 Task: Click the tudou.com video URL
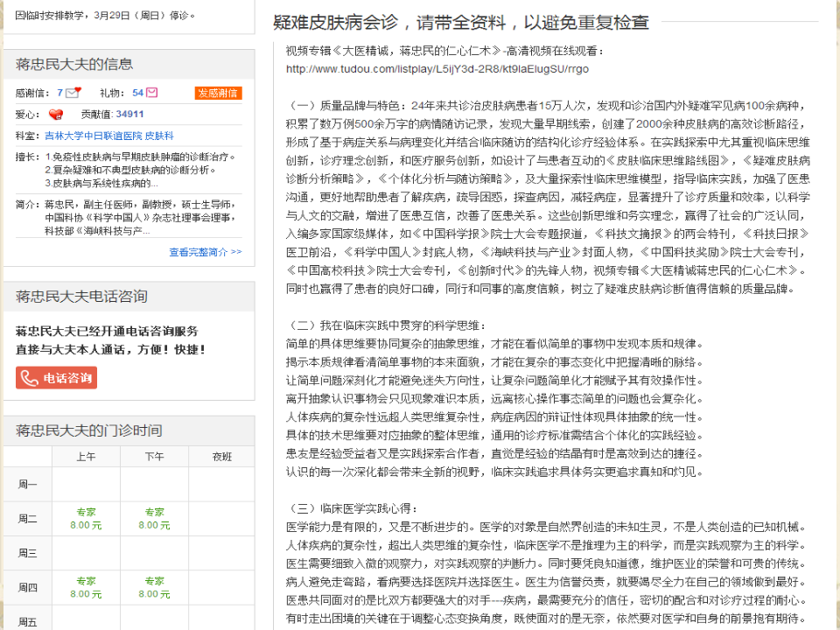[437, 68]
